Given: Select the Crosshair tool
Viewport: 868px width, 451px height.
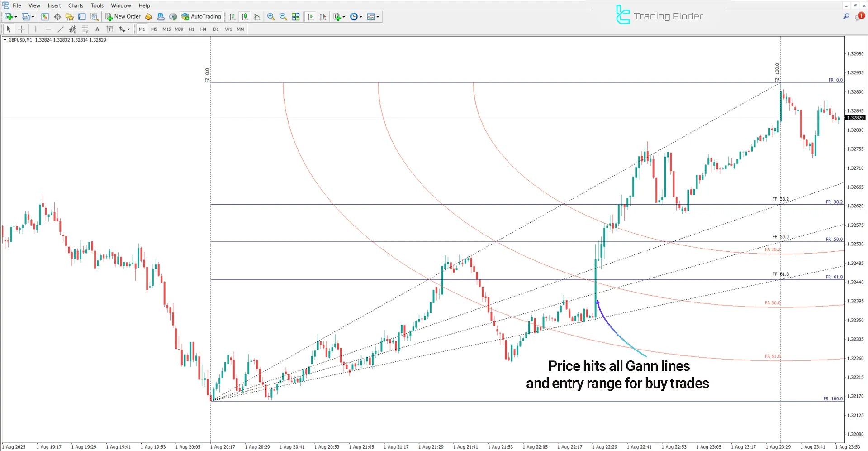Looking at the screenshot, I should (x=21, y=29).
